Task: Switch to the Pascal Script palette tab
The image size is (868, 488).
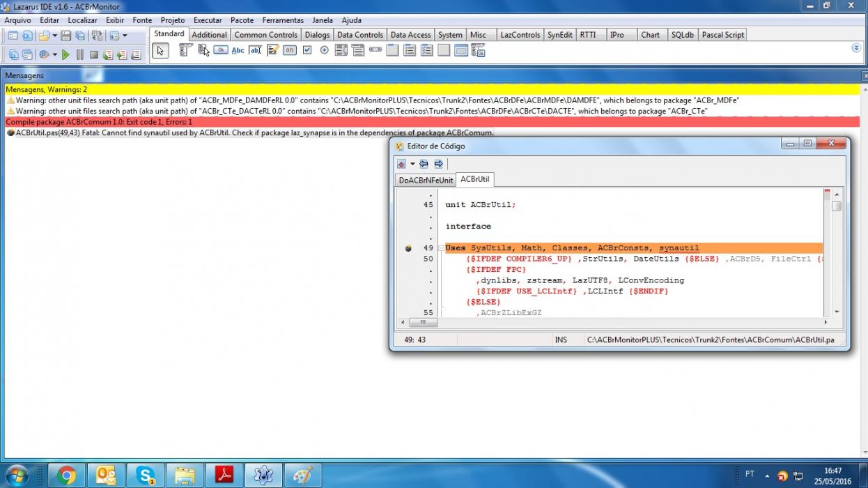Action: (723, 35)
